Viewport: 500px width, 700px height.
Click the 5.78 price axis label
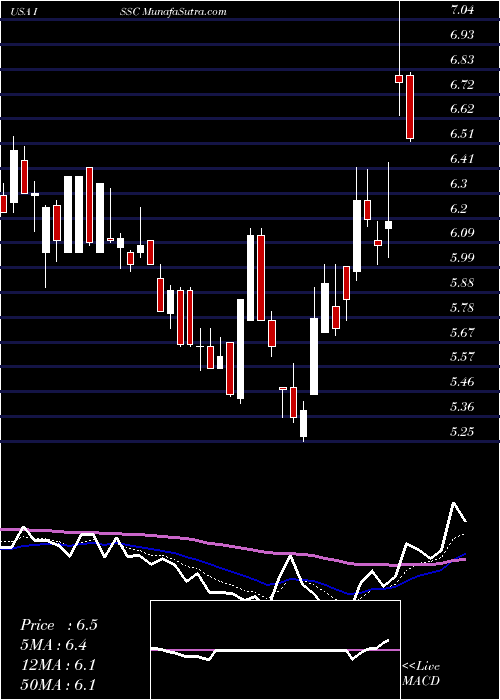(x=462, y=308)
